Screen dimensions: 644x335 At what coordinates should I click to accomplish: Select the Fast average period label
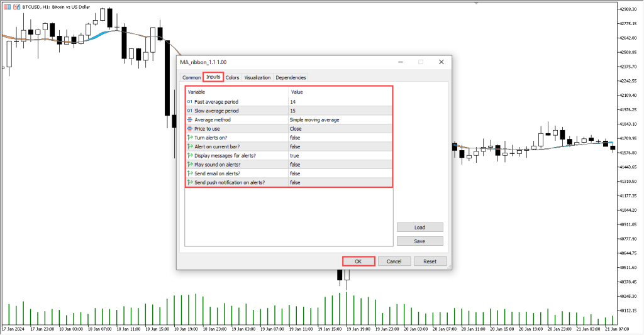216,102
